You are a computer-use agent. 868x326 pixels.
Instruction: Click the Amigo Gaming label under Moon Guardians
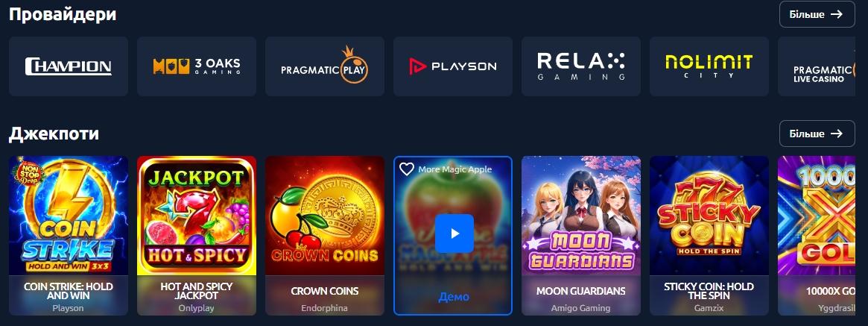click(x=580, y=307)
